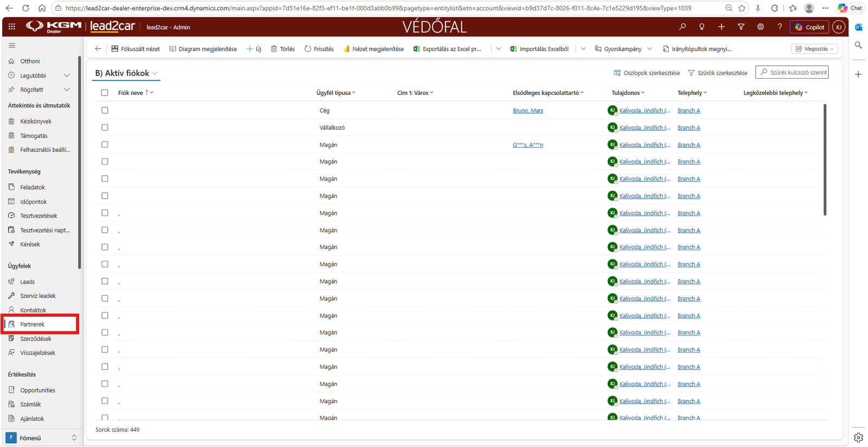Click the browser refresh icon
The width and height of the screenshot is (868, 447).
coord(25,8)
